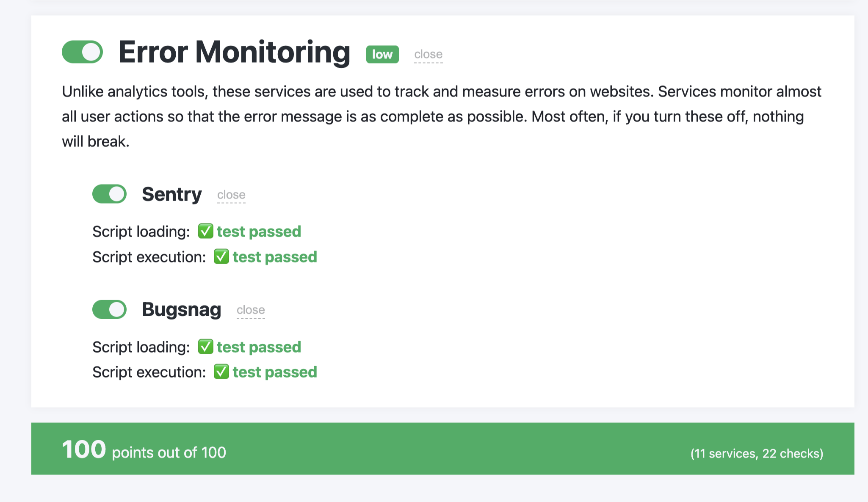The image size is (868, 502).
Task: Click the Sentry service name
Action: (171, 194)
